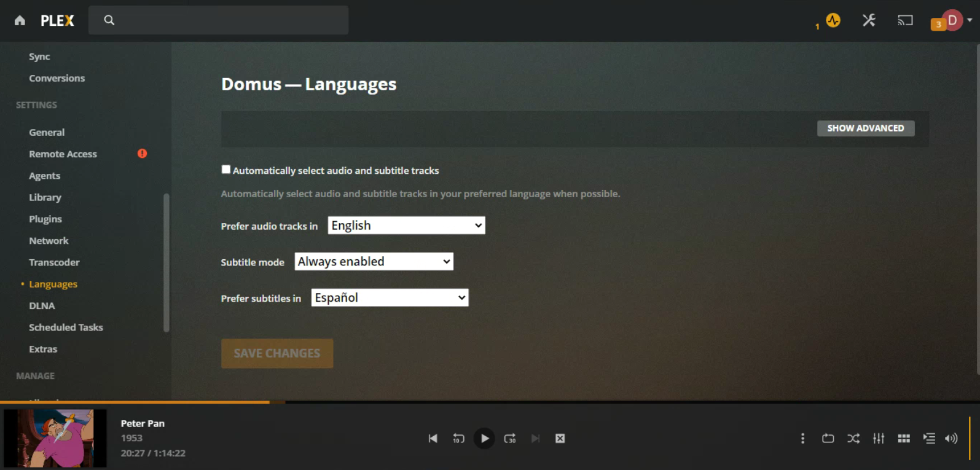Expand the account menu arrow

pos(970,20)
